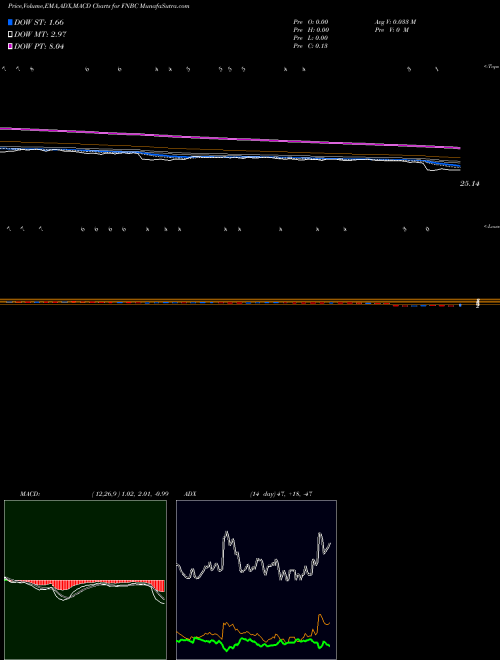Select the DOW PT: 8.04 label
The height and width of the screenshot is (660, 500).
point(39,47)
